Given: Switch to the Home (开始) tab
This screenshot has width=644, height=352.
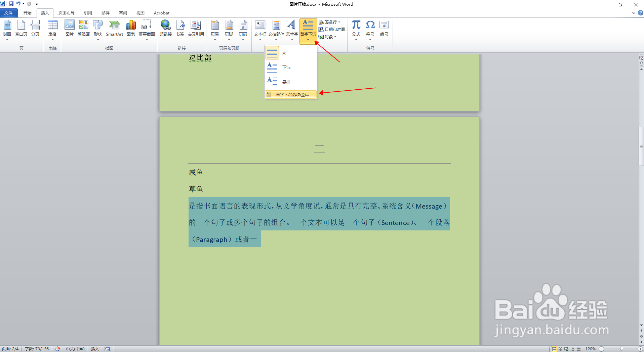Looking at the screenshot, I should (x=28, y=13).
